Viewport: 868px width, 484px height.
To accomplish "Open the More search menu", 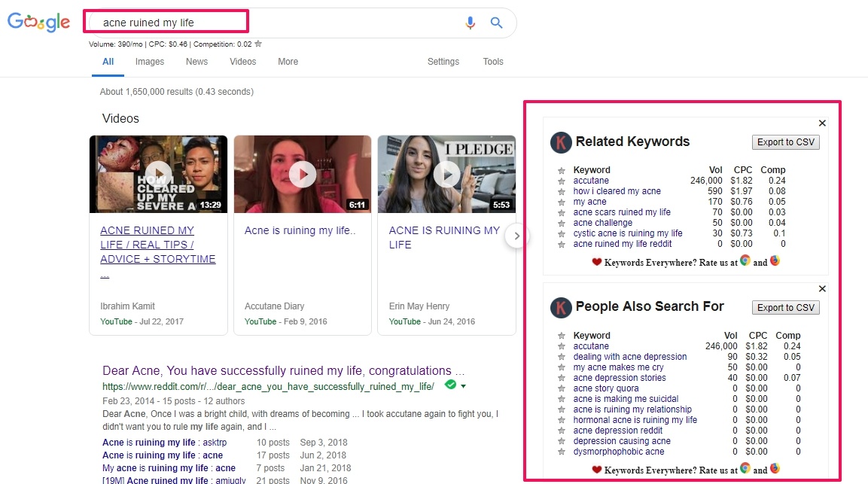I will (x=288, y=62).
